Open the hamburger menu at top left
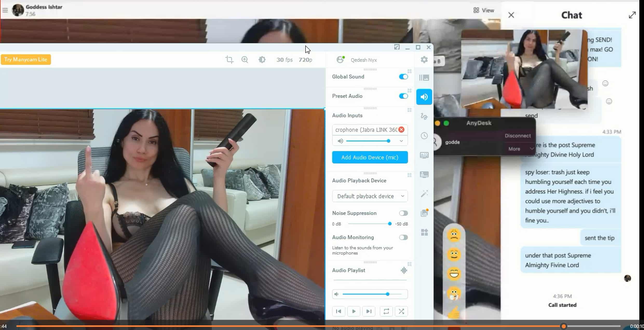This screenshot has width=644, height=330. click(5, 10)
